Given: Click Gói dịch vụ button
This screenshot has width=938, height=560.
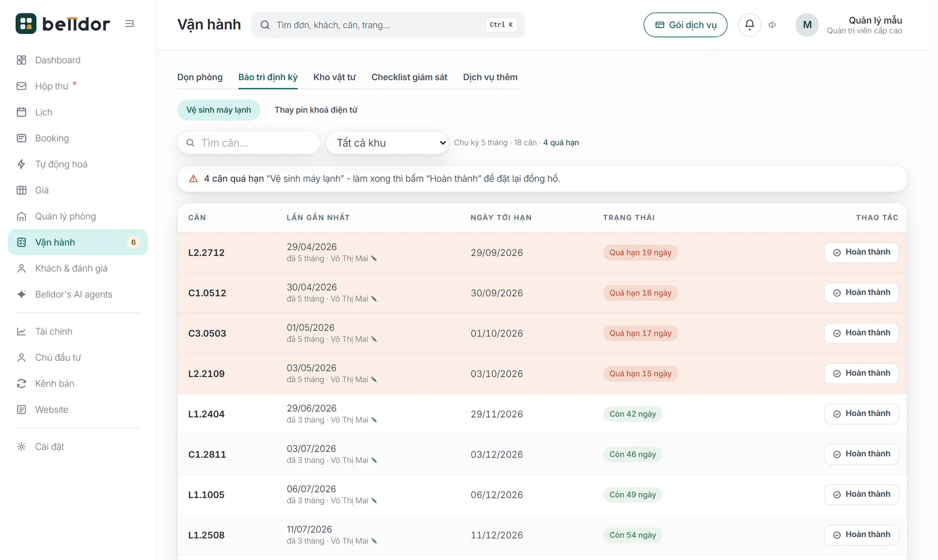Looking at the screenshot, I should tap(685, 25).
